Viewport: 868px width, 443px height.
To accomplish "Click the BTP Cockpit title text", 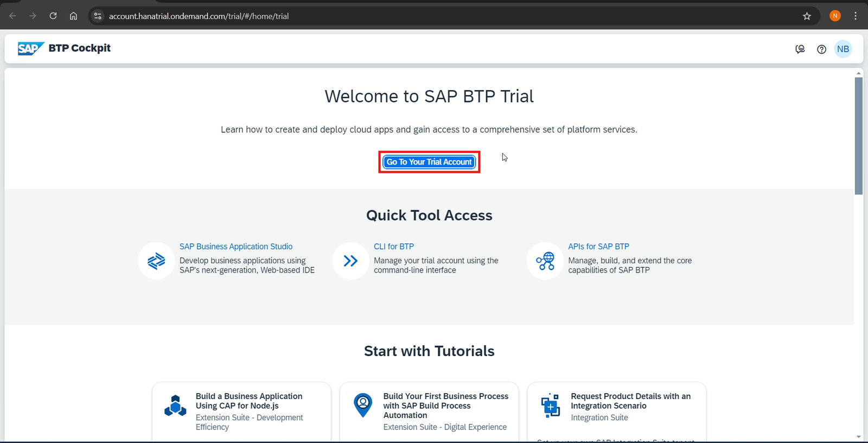I will tap(79, 48).
